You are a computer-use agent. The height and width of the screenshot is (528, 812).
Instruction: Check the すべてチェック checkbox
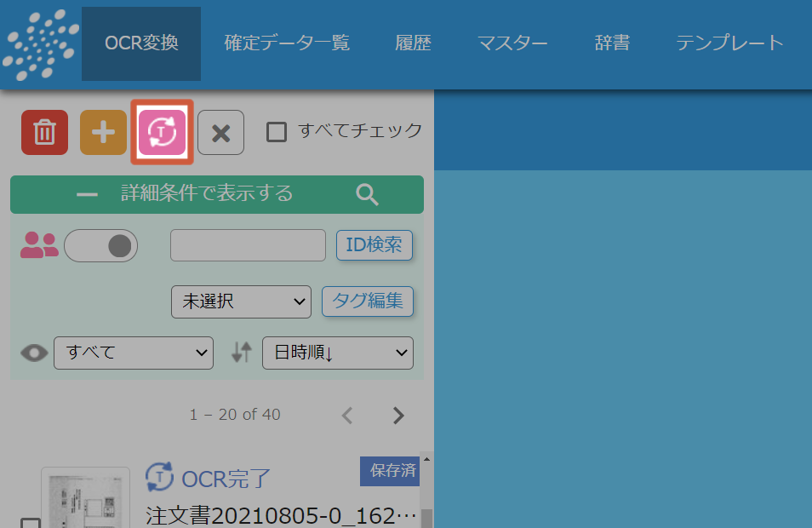pos(277,132)
